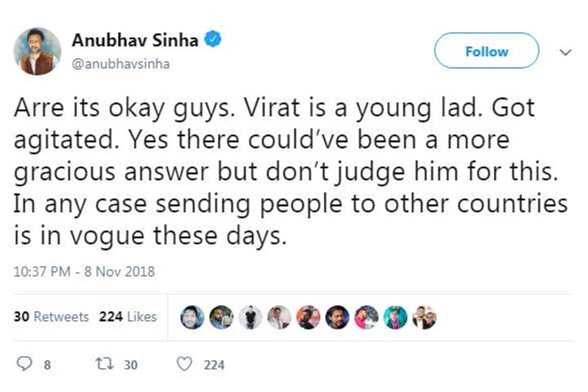Click the @anubhavsinha handle

point(121,64)
